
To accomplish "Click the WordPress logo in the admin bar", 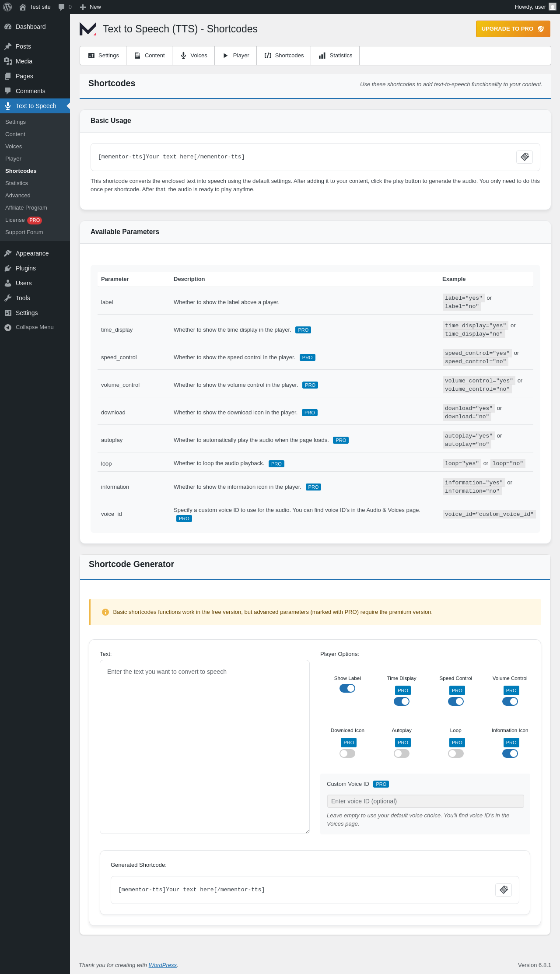I will 7,7.
